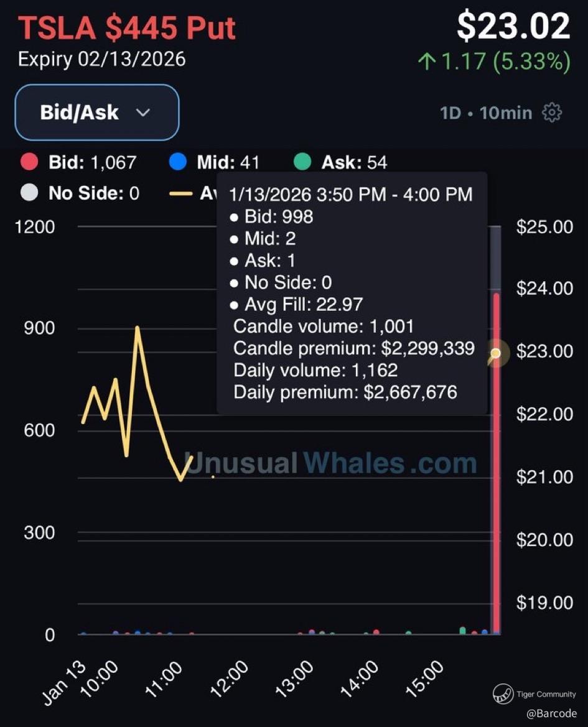Select the tall red bid volume bar
The width and height of the screenshot is (588, 727).
[x=496, y=464]
